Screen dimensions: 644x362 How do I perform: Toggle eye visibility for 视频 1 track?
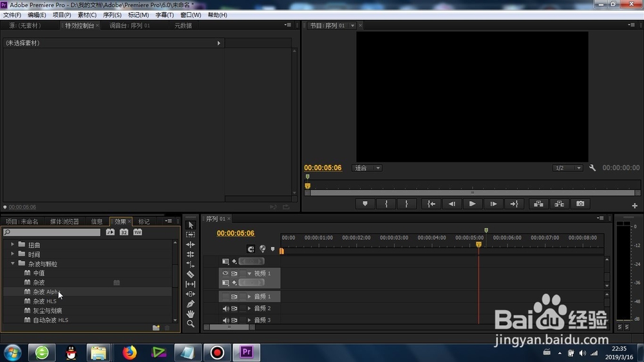pyautogui.click(x=225, y=273)
